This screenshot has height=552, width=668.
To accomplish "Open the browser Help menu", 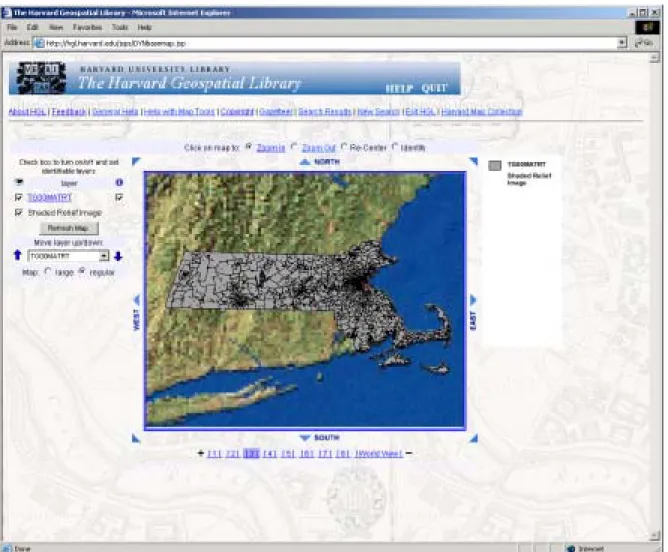I will pos(144,27).
